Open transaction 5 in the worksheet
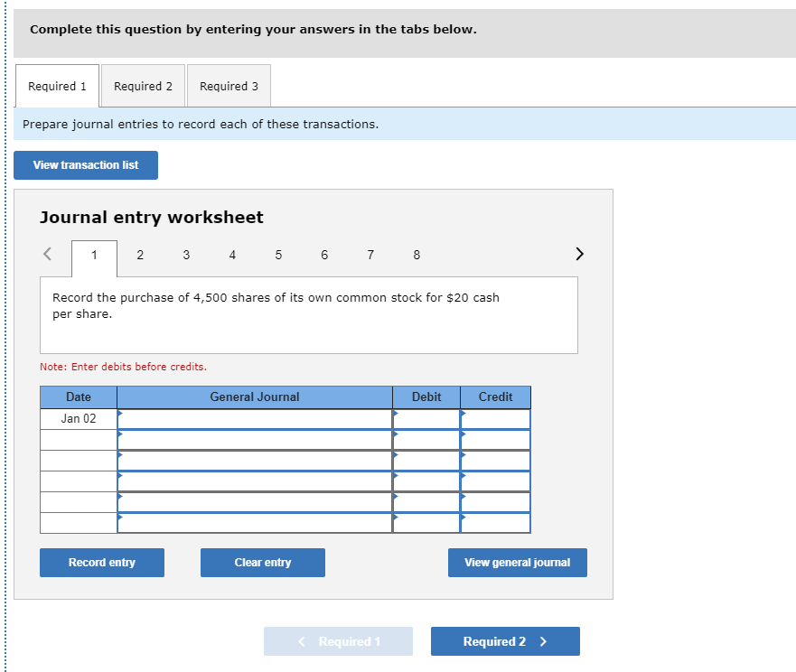The width and height of the screenshot is (796, 672). [278, 255]
